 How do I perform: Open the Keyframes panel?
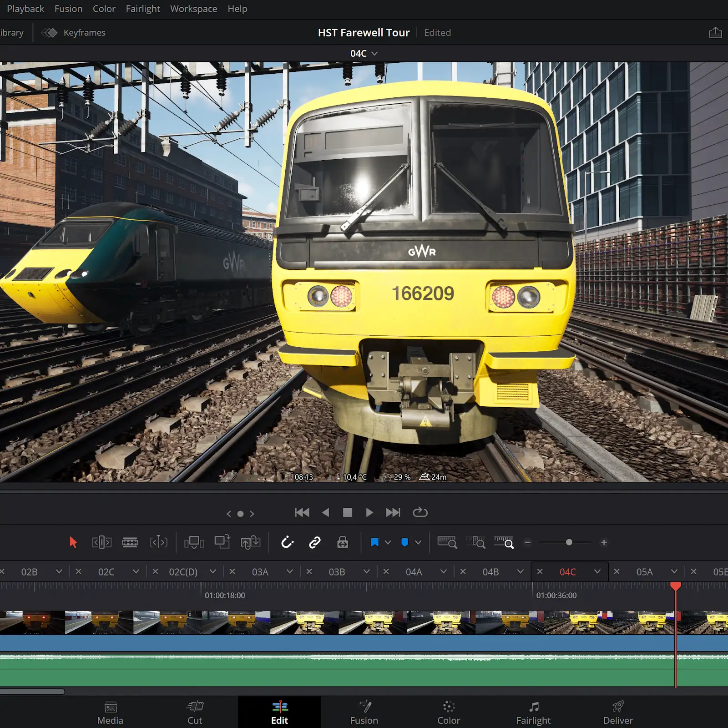(x=73, y=33)
